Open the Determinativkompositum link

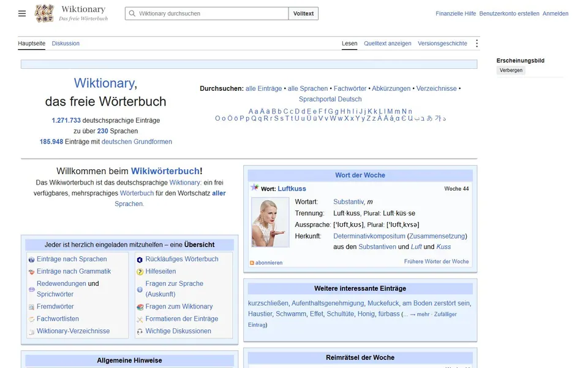click(x=369, y=236)
